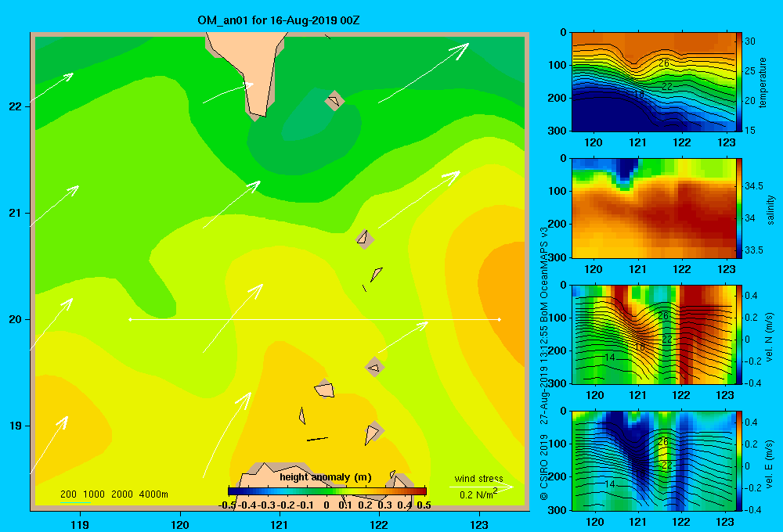Click the "200" depth contour legend entry
Viewport: 783px width, 532px height.
click(x=68, y=494)
